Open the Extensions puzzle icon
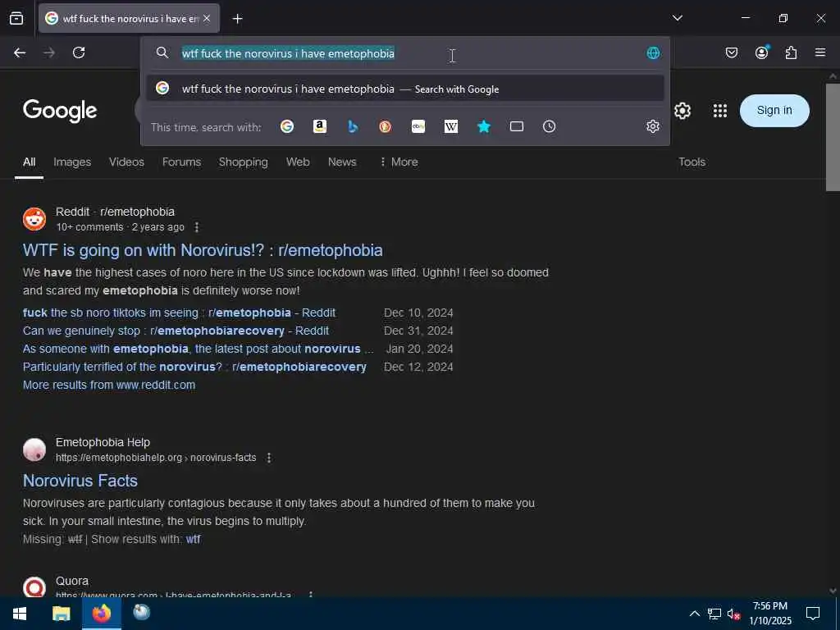840x630 pixels. click(x=791, y=52)
